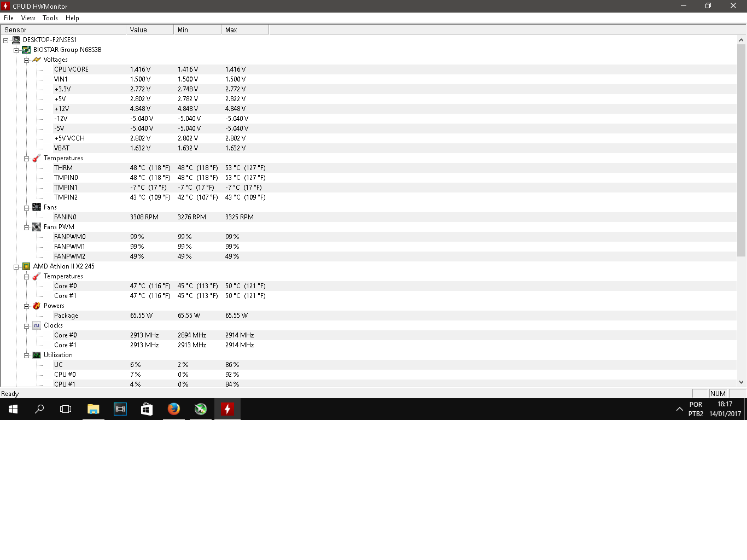Collapse the Clocks section
This screenshot has height=560, width=747.
[x=26, y=326]
